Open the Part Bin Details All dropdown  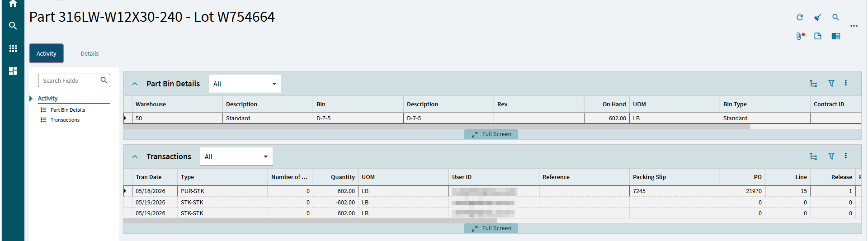[245, 84]
